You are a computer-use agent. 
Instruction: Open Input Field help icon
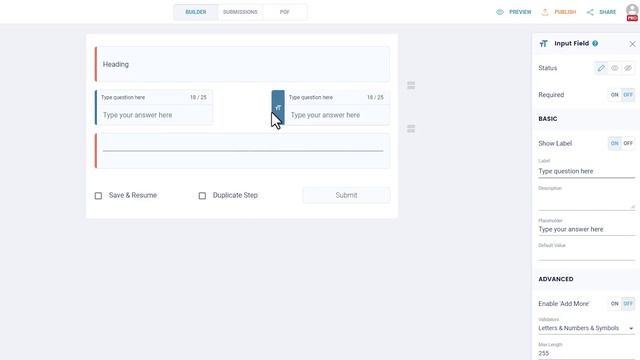pyautogui.click(x=595, y=43)
